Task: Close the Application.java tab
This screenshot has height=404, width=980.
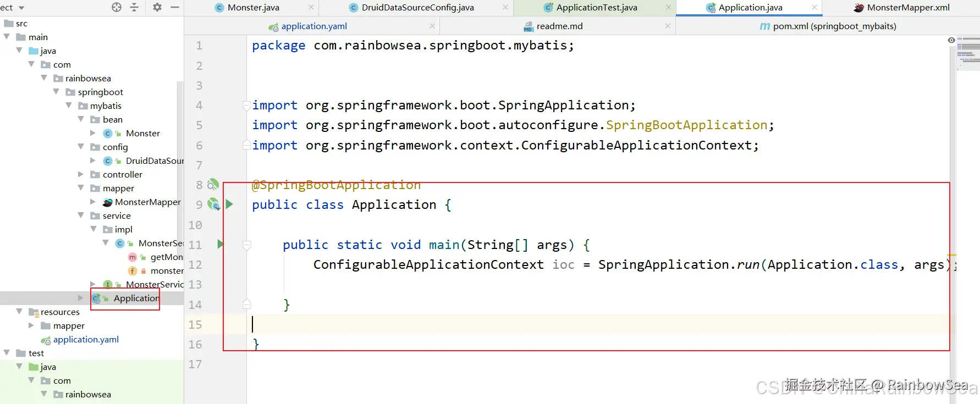Action: [814, 8]
